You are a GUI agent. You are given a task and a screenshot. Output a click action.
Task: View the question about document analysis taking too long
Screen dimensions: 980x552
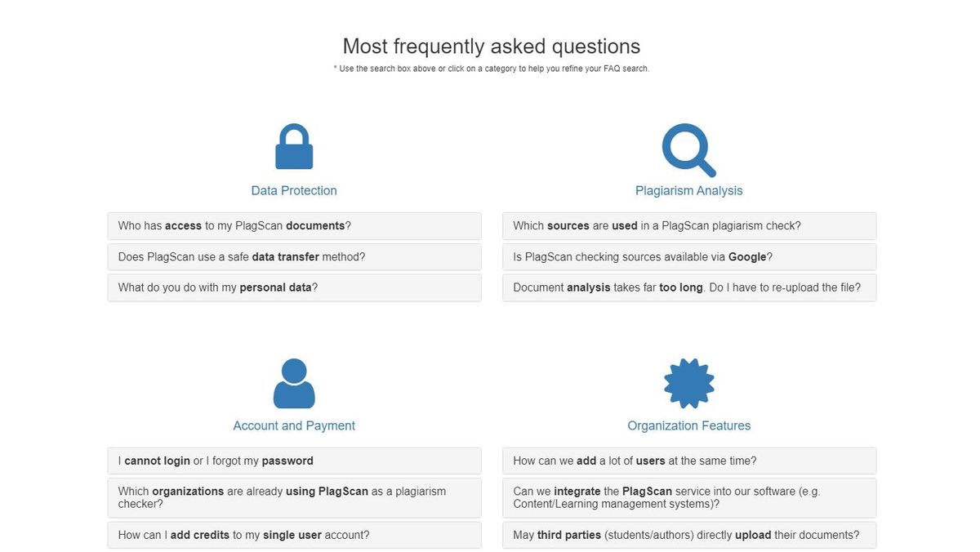[688, 287]
